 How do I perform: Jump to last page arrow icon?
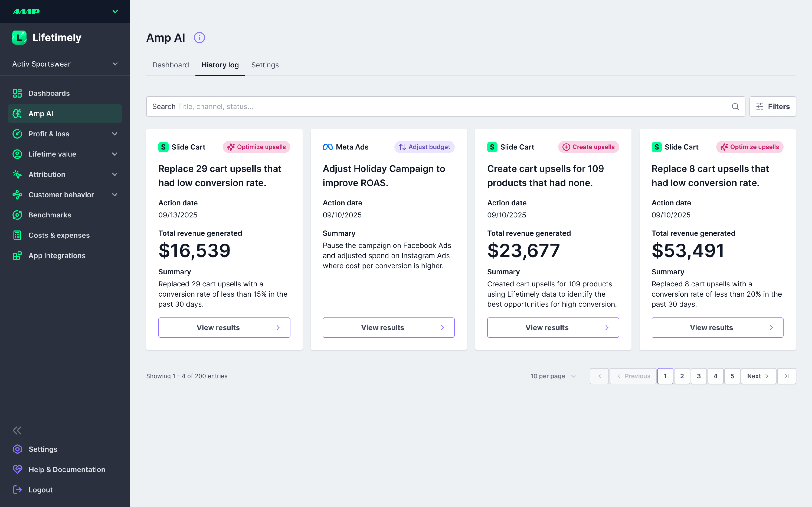[x=786, y=376]
